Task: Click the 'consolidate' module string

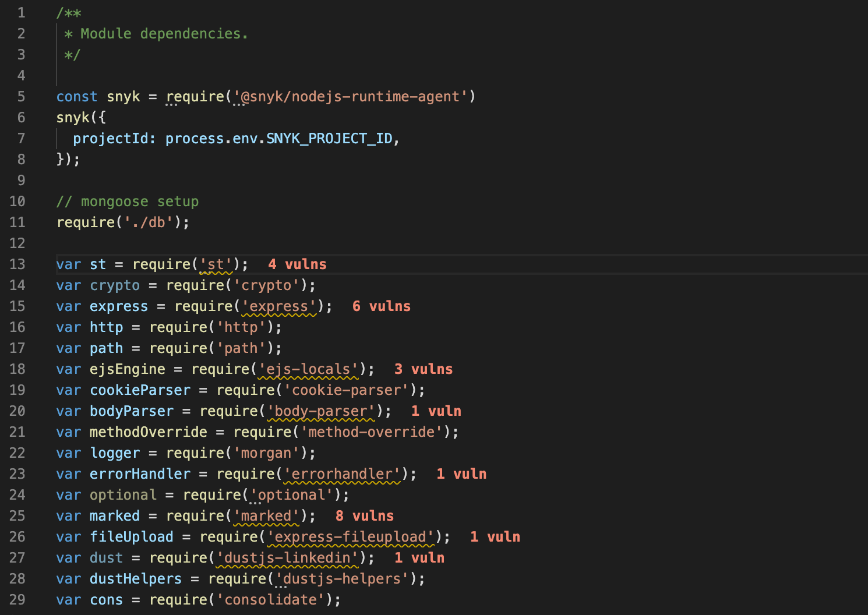Action: click(x=271, y=600)
